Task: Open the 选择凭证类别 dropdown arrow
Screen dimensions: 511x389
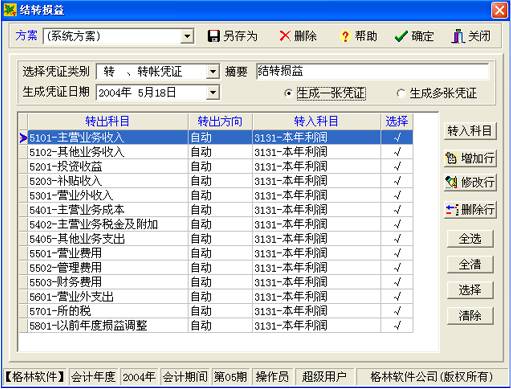Action: tap(213, 71)
